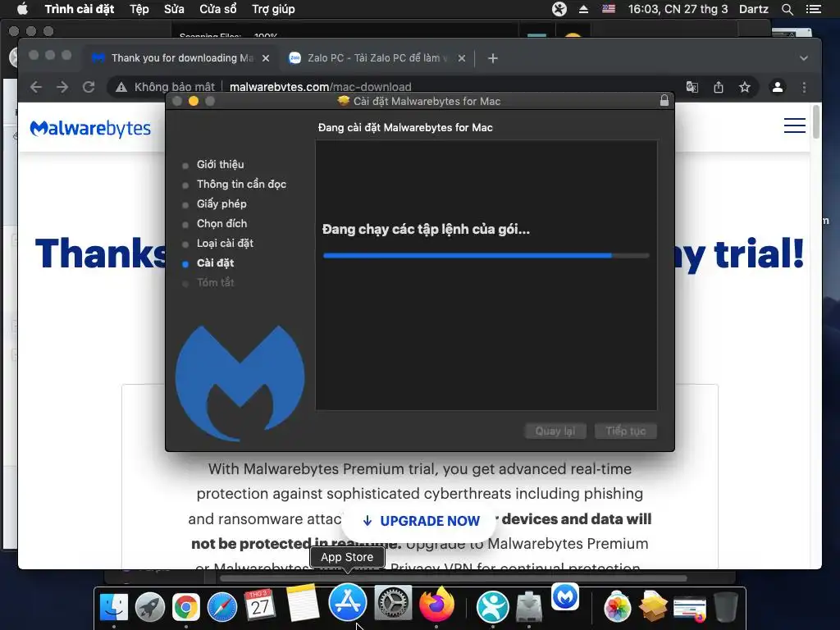Open the Trash in the dock
The width and height of the screenshot is (840, 630).
tap(725, 608)
